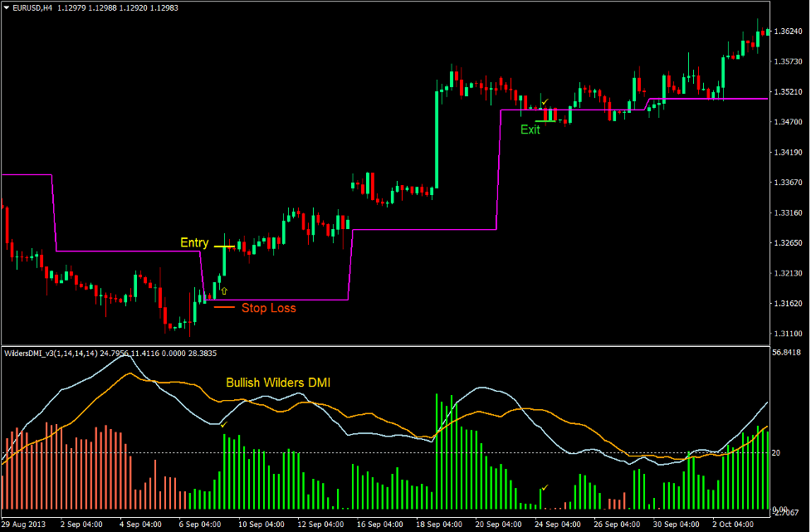This screenshot has width=811, height=532.
Task: Click the 56.8418 indicator scale value
Action: click(785, 352)
